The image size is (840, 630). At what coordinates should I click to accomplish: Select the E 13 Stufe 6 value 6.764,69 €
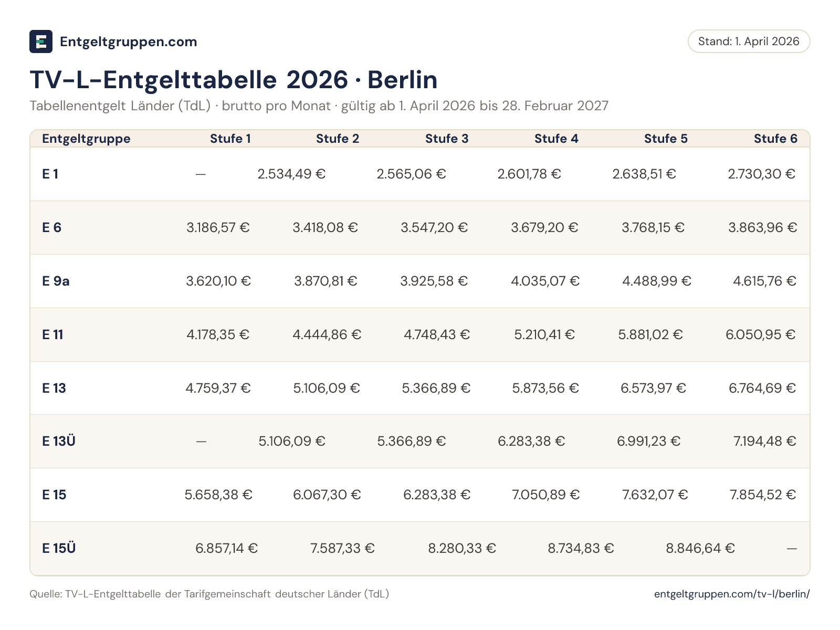pos(762,388)
